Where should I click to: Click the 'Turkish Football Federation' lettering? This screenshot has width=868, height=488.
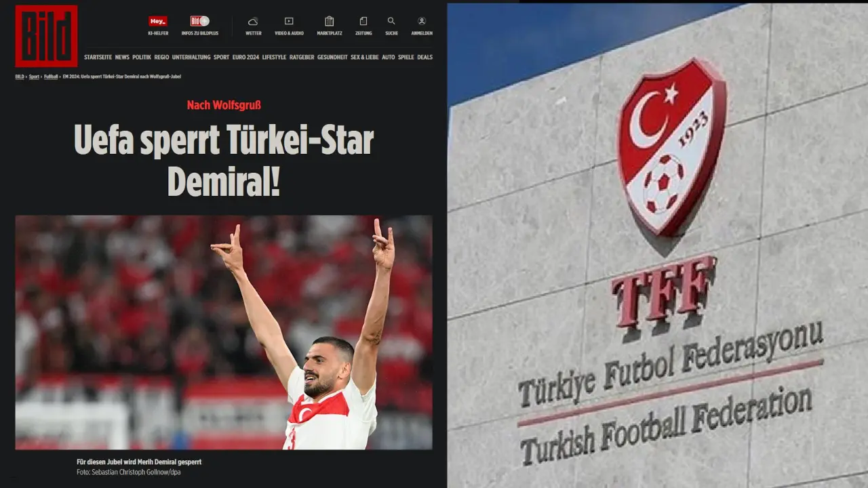click(666, 425)
